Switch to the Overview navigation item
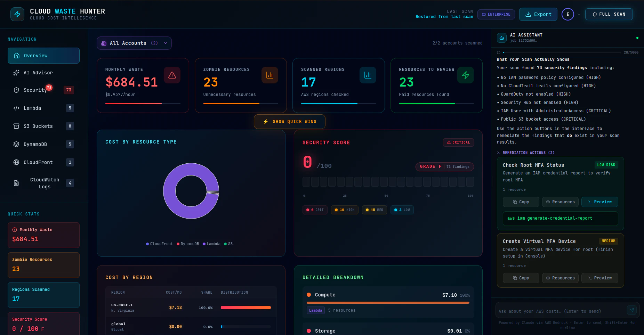Viewport: 644px width, 335px height. coord(43,56)
